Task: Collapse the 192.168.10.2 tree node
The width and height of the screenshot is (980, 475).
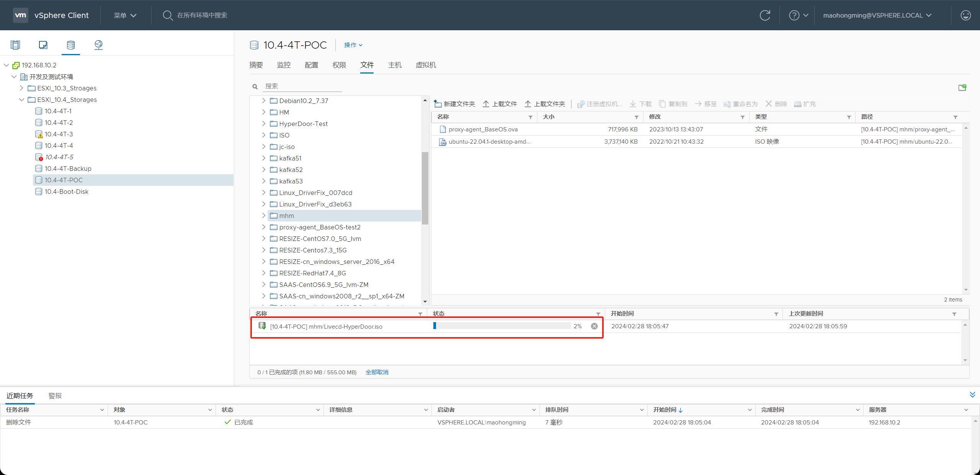Action: (x=7, y=65)
